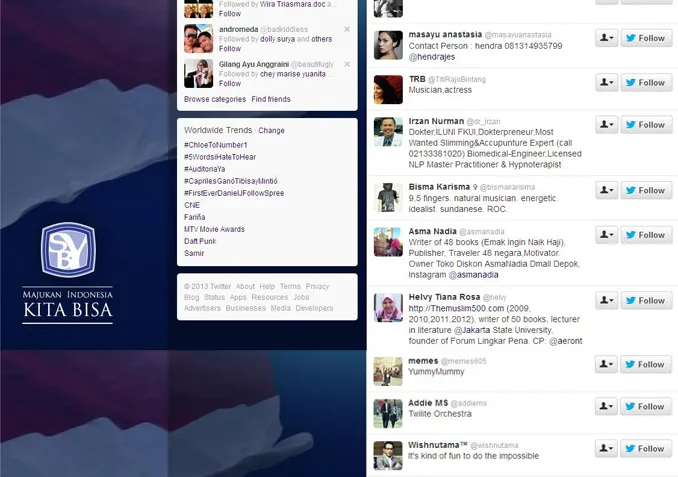Viewport: 678px width, 477px height.
Task: Open trend #CaprilesGanóTibisayMintió
Action: point(231,181)
